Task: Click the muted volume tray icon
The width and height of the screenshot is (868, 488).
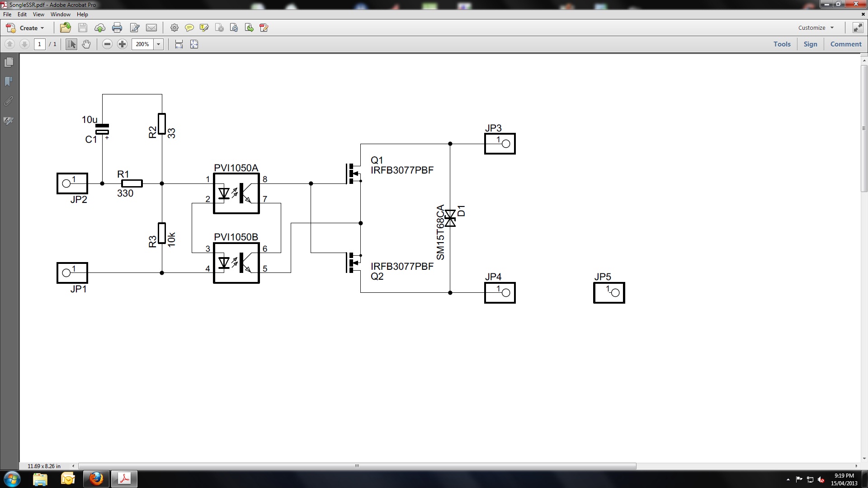Action: (821, 479)
